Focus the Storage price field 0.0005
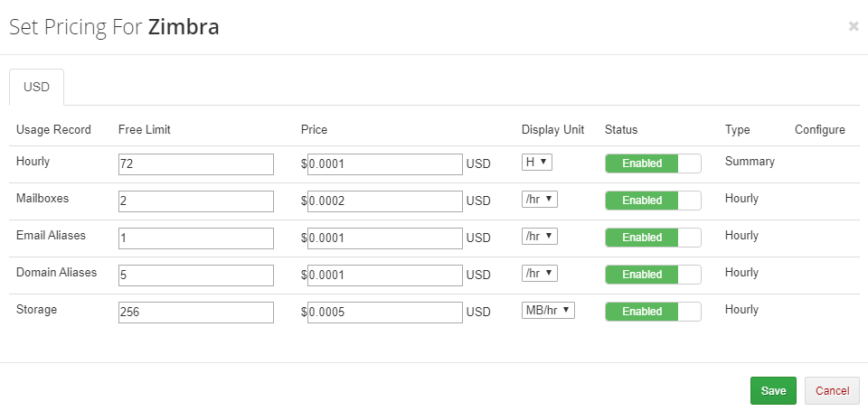This screenshot has width=868, height=411. 385,313
